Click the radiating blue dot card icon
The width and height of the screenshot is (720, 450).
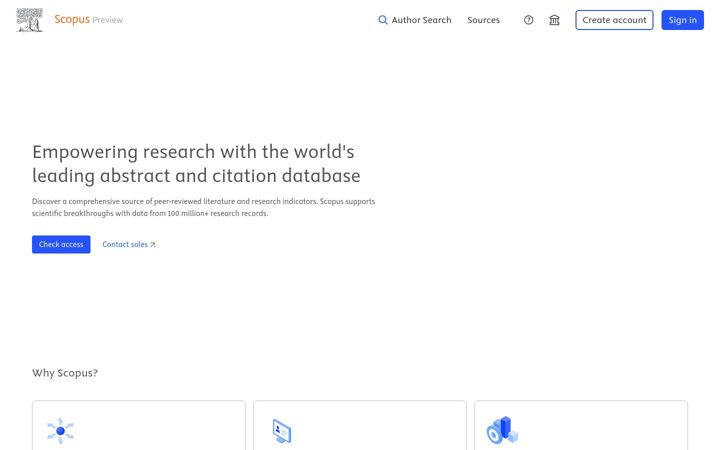pyautogui.click(x=60, y=431)
